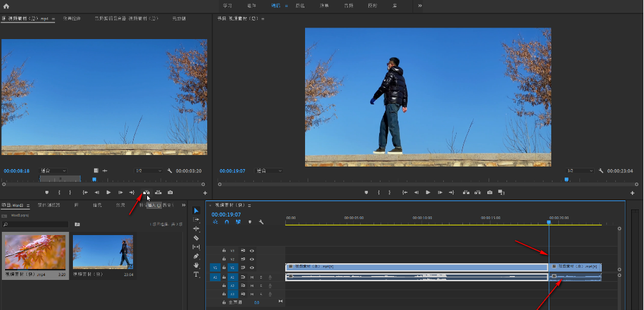644x310 pixels.
Task: Open timeline wrench display settings
Action: (261, 222)
